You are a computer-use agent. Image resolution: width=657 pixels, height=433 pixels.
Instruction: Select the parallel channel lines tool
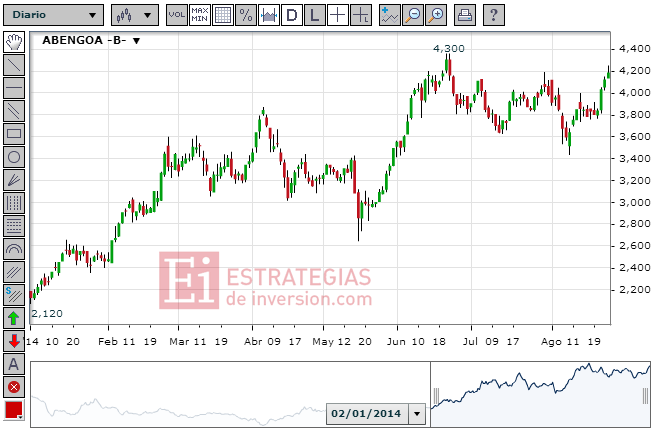click(14, 111)
